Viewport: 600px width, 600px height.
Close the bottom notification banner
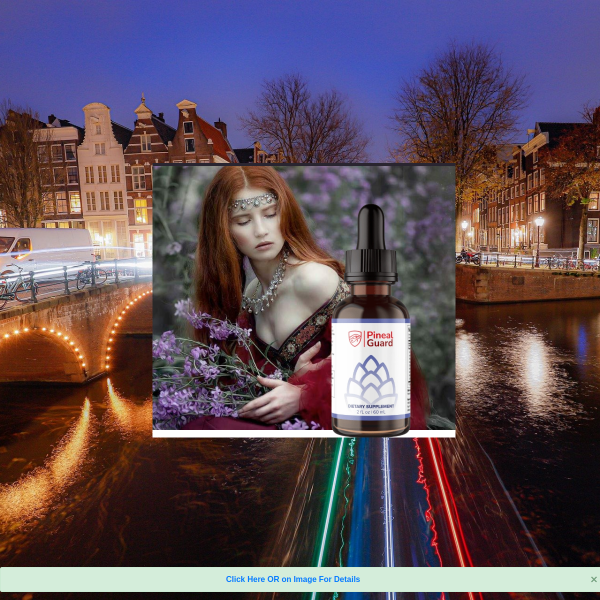click(x=593, y=579)
